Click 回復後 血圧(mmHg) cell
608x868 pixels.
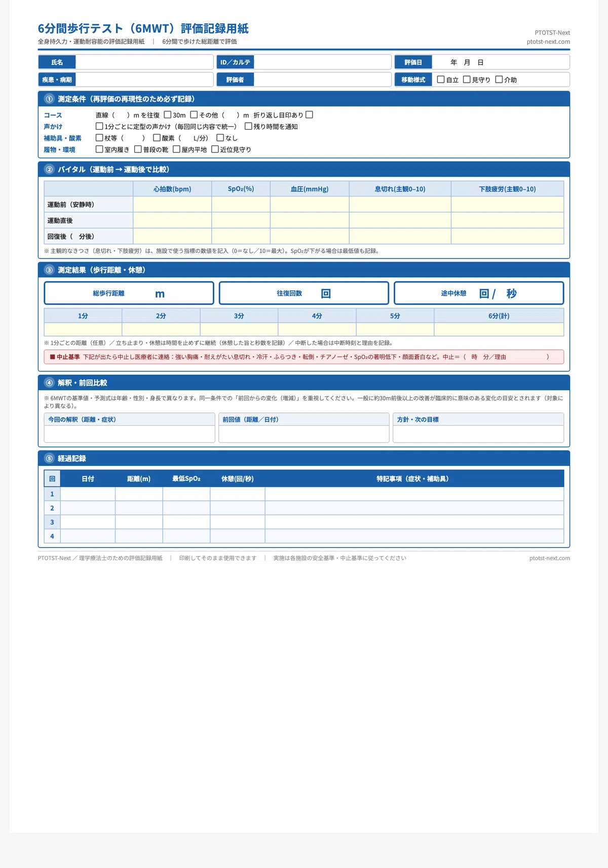tap(310, 236)
